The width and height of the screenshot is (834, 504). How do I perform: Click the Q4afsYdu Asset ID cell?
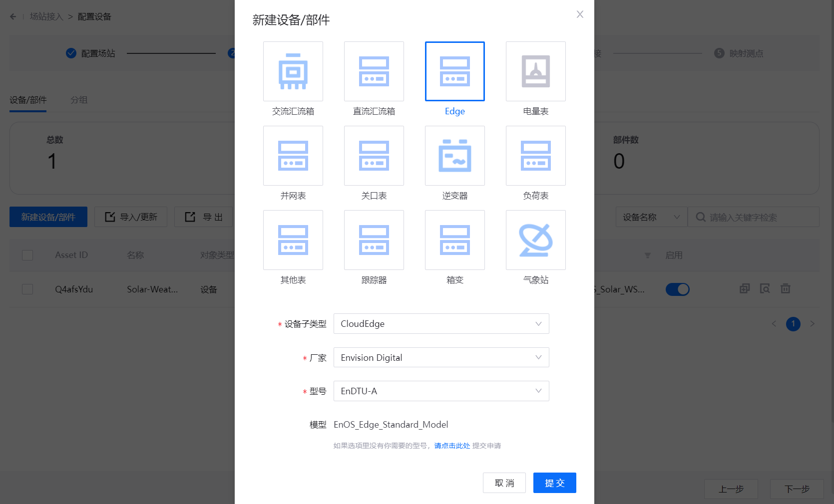point(74,289)
